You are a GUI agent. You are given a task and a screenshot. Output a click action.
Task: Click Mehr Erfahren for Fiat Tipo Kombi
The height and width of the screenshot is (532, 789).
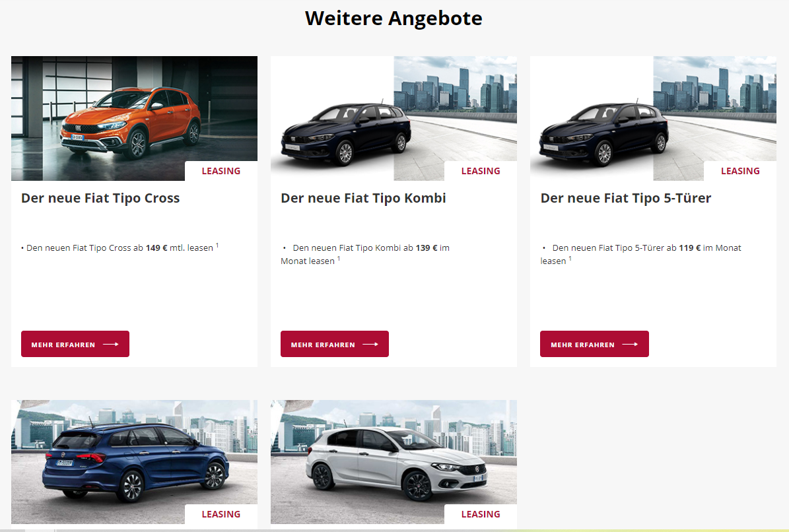point(335,344)
